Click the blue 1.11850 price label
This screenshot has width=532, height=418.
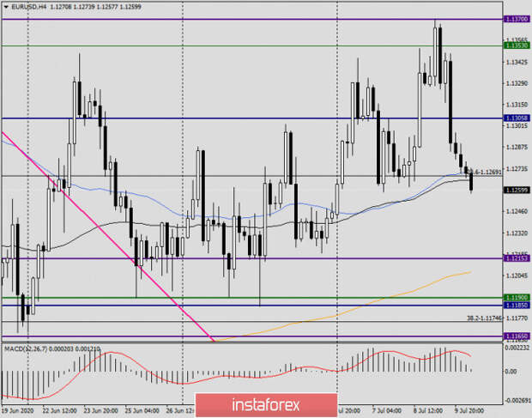pyautogui.click(x=517, y=306)
